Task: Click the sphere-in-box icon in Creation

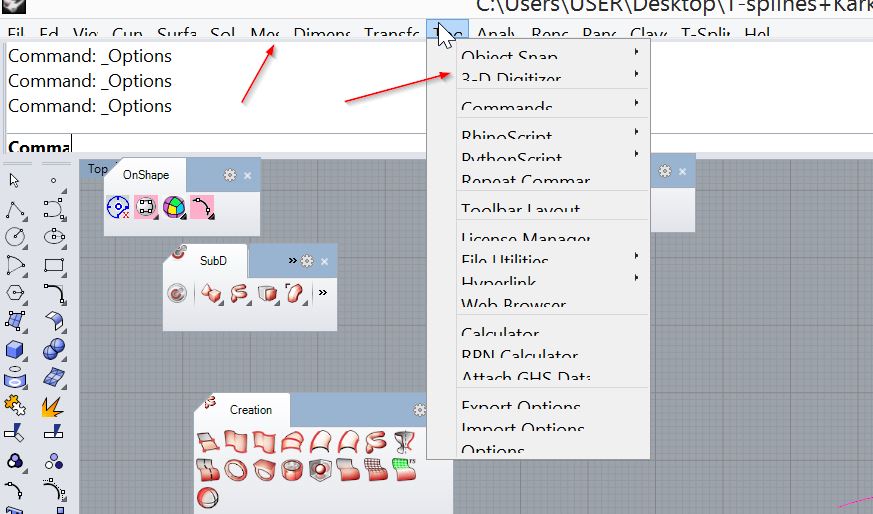Action: [320, 470]
